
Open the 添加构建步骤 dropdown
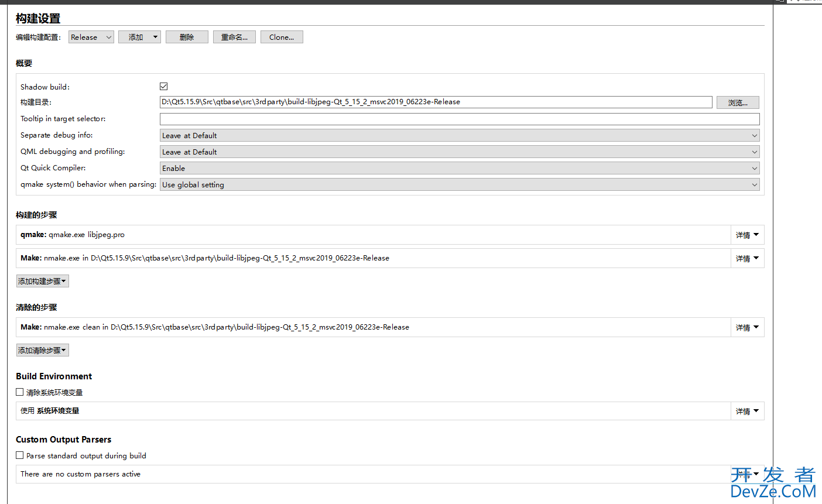coord(42,282)
